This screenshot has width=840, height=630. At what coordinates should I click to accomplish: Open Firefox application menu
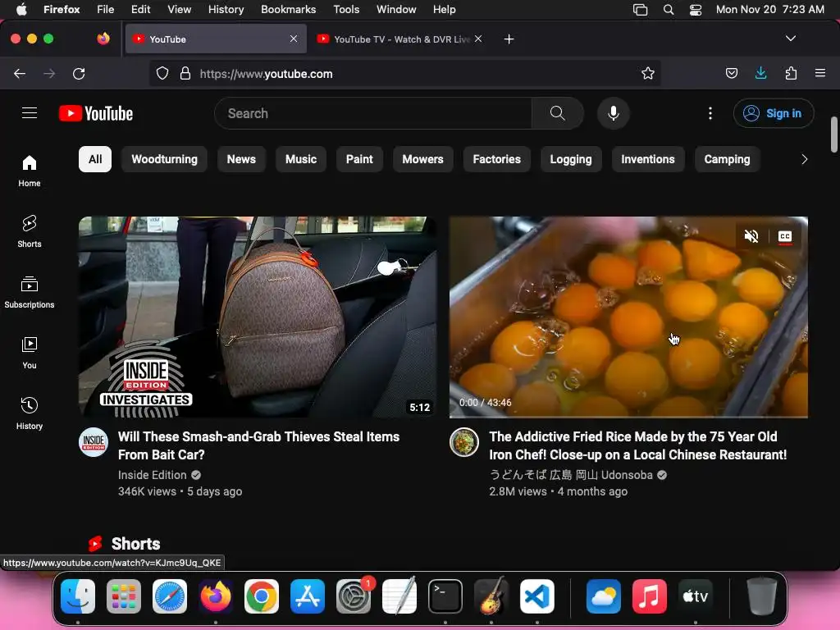[819, 73]
